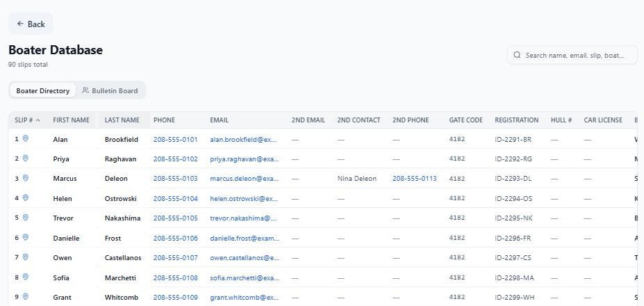Click second phone number 208-555-0113

[415, 179]
